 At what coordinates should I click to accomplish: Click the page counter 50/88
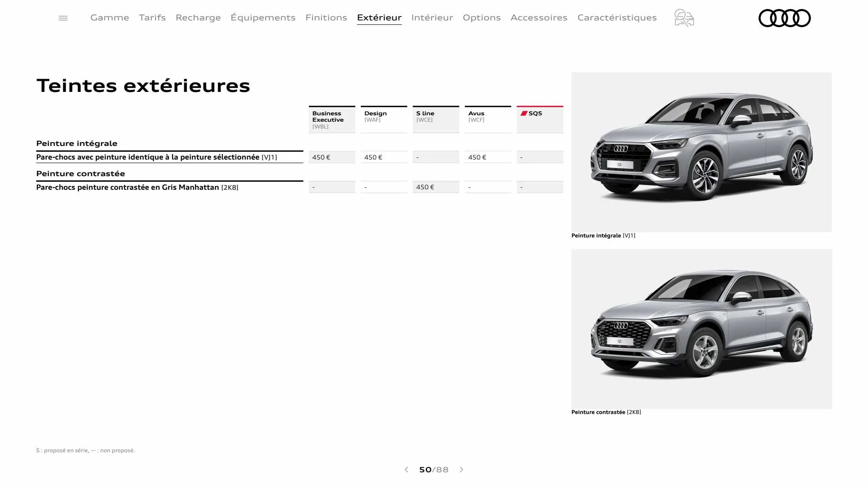pyautogui.click(x=434, y=469)
